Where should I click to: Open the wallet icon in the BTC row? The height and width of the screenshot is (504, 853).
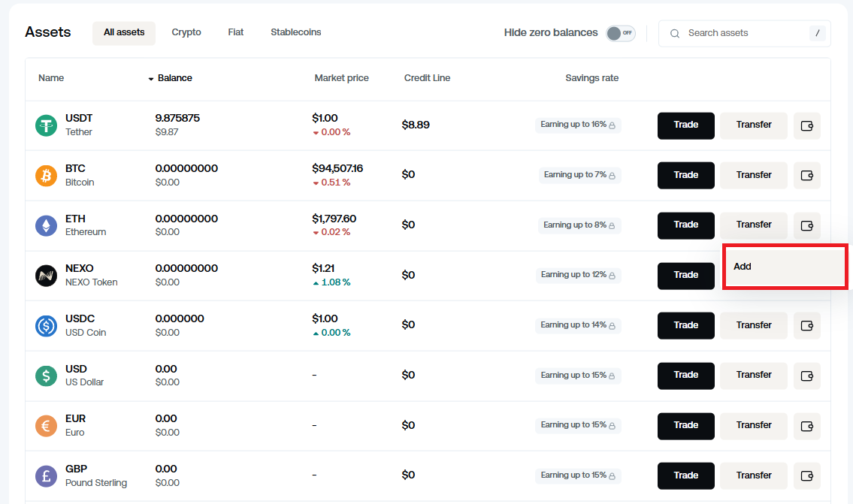(x=806, y=176)
